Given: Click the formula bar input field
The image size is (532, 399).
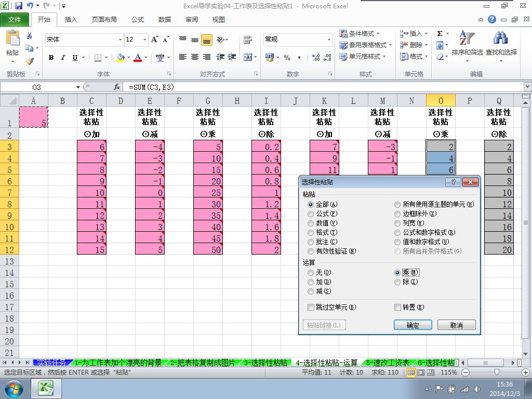Looking at the screenshot, I should point(324,87).
